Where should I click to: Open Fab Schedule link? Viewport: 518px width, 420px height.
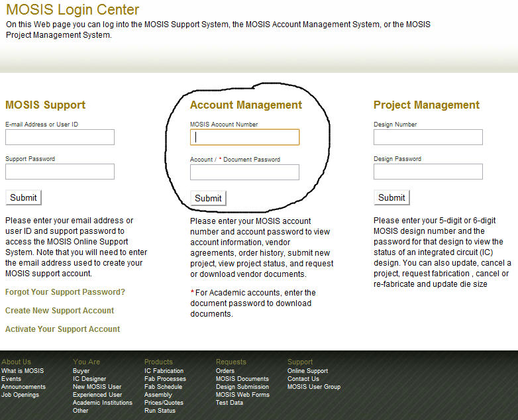[x=163, y=387]
